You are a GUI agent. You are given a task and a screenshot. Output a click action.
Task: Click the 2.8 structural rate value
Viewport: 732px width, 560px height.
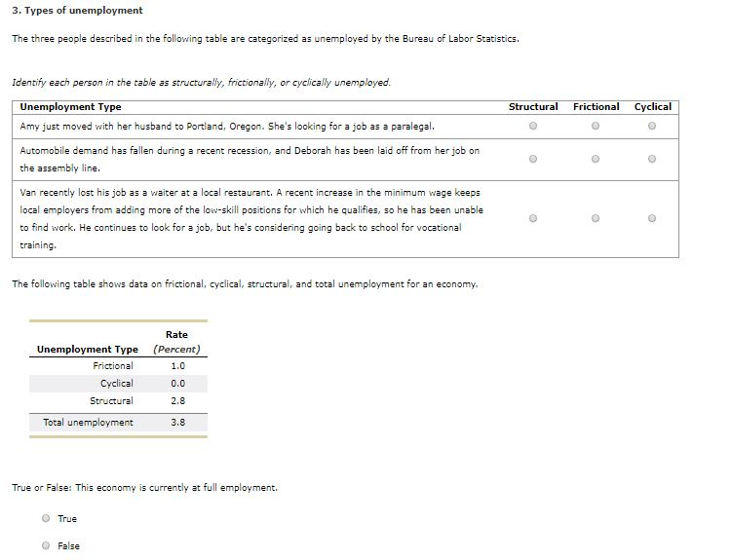(177, 400)
